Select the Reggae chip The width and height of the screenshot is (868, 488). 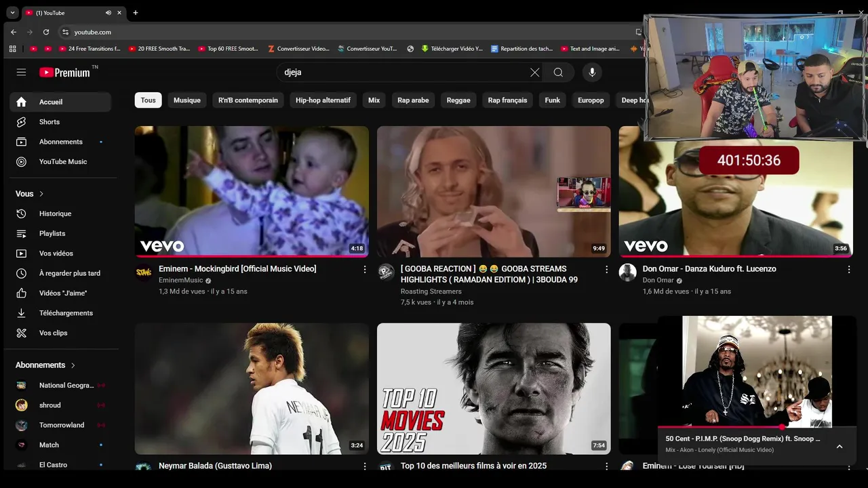(458, 100)
